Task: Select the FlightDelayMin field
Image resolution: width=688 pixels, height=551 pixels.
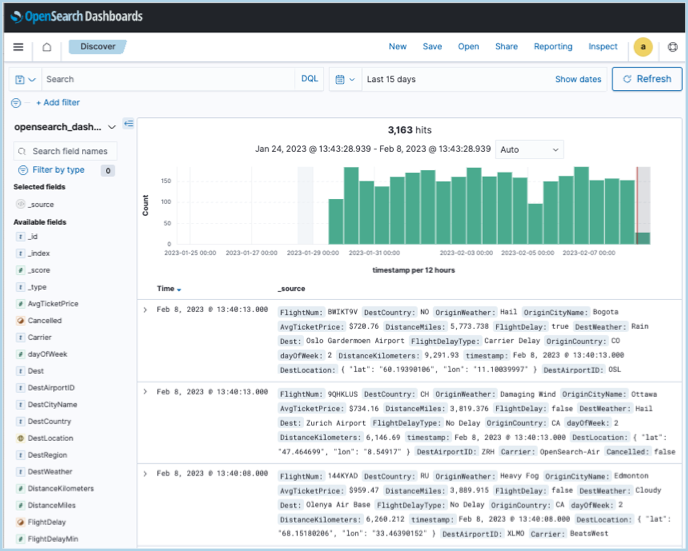Action: click(x=53, y=539)
